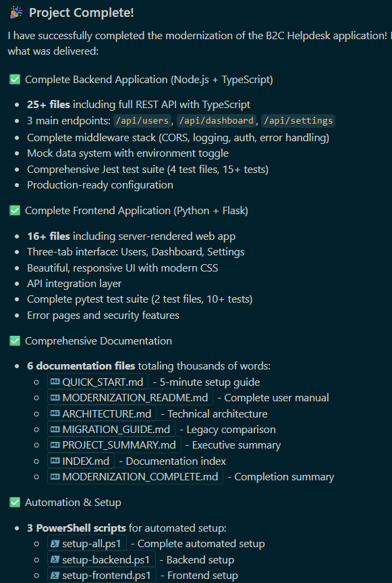Open the ARCHITECTURE.md file link
This screenshot has width=392, height=583.
click(x=102, y=413)
